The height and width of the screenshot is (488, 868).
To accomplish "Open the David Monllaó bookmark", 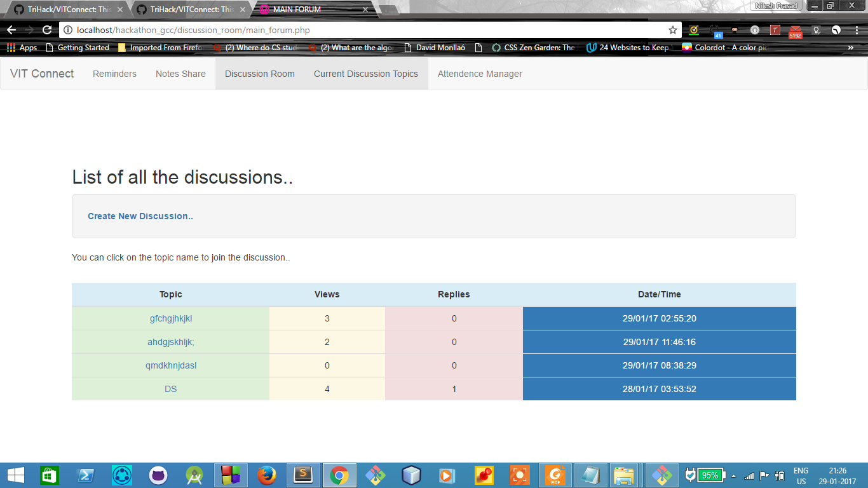I will [435, 48].
